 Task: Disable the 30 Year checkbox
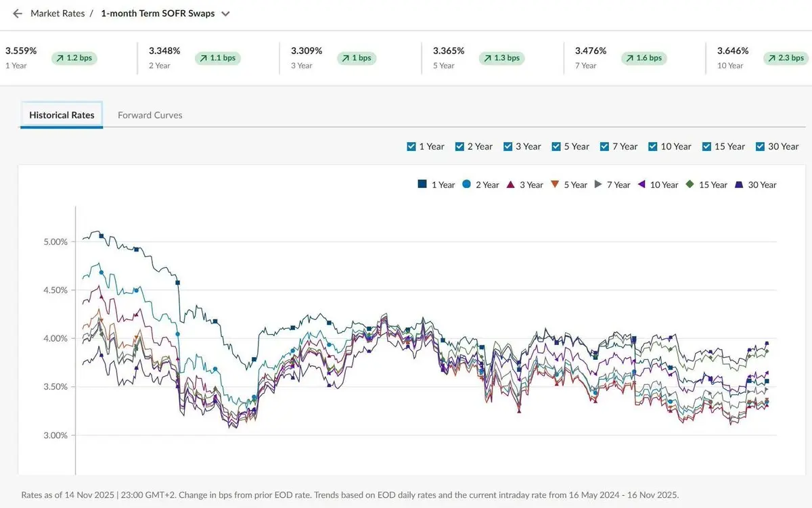(760, 146)
